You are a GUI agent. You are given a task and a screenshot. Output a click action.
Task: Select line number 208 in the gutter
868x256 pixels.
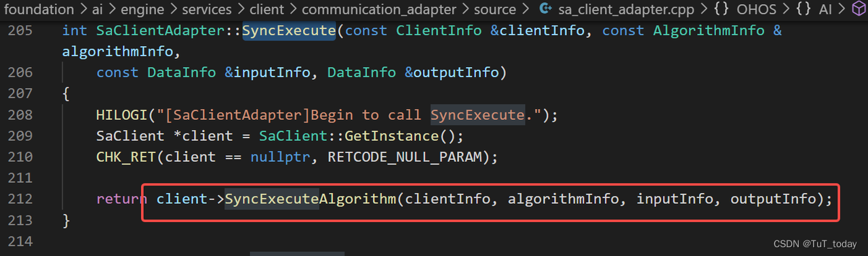pyautogui.click(x=20, y=115)
